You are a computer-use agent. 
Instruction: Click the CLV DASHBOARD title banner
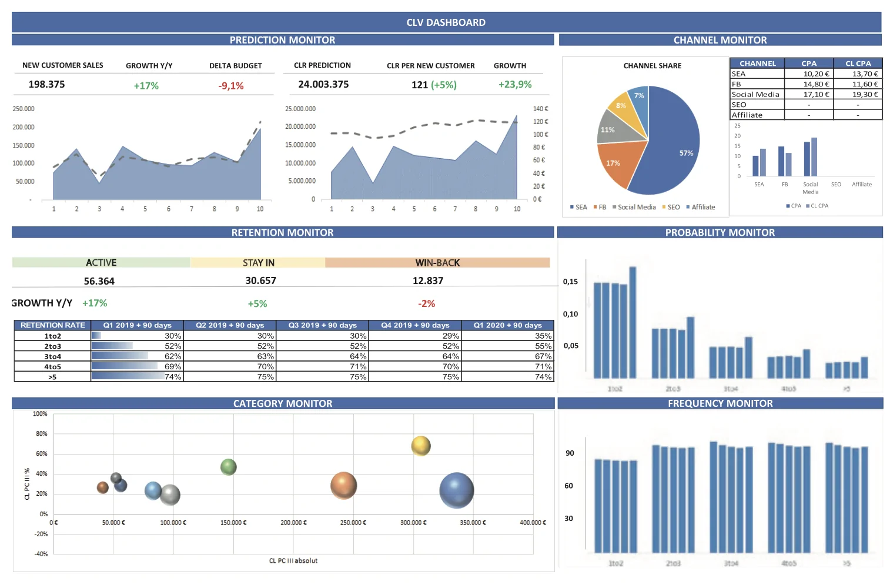point(446,22)
